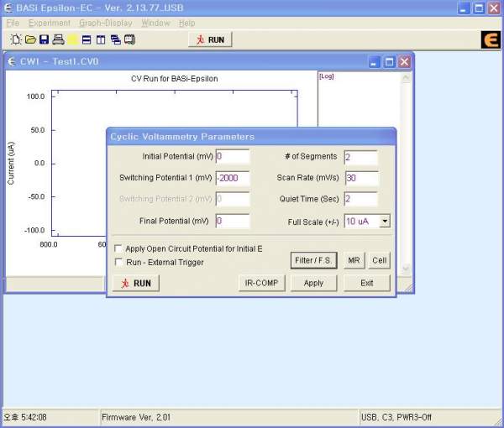Cascade windows using the toolbar icon
The width and height of the screenshot is (504, 428).
coord(116,39)
